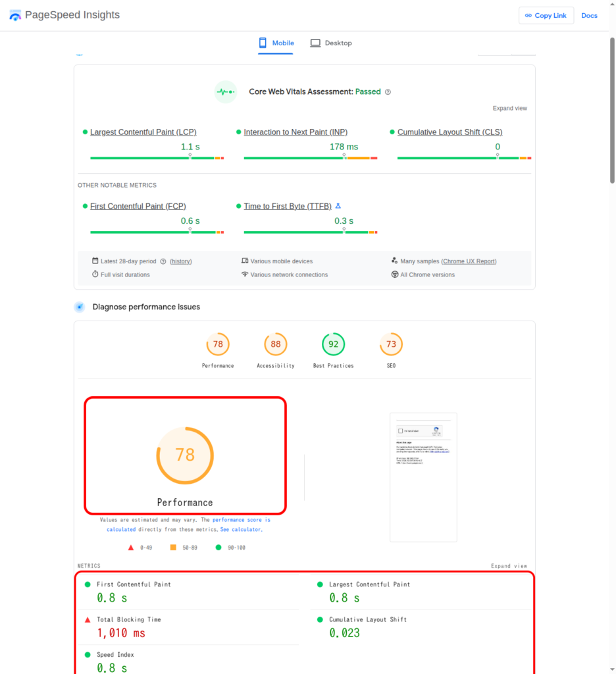Switch to the Desktop tab

(x=332, y=43)
